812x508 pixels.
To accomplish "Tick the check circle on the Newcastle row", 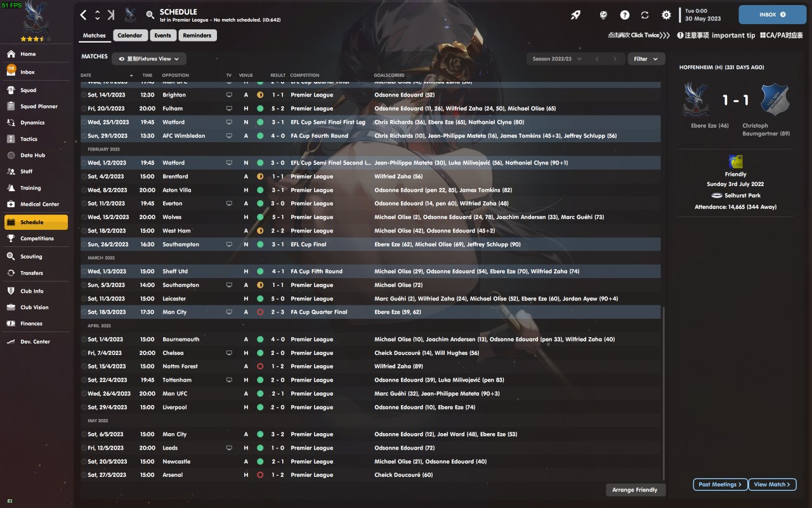I will point(84,462).
